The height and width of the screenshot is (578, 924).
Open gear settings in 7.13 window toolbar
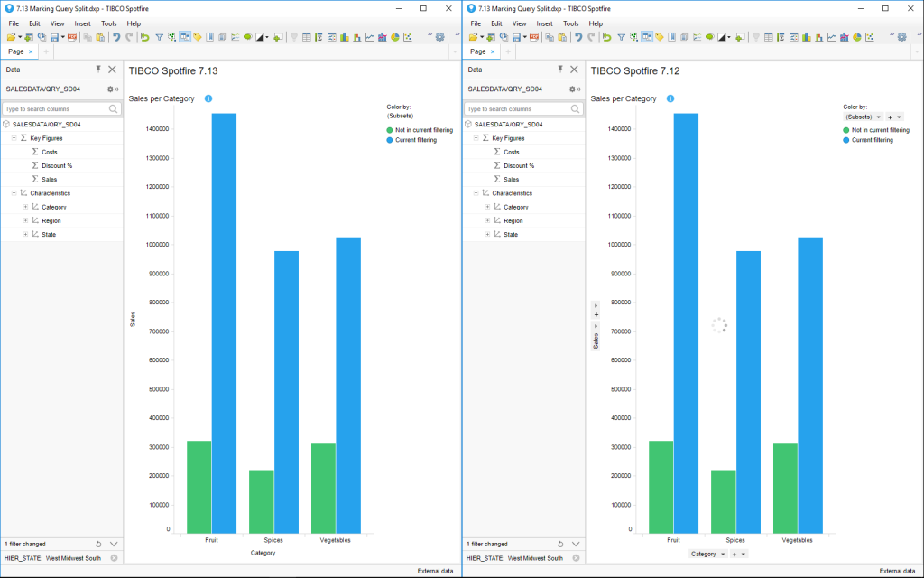(439, 36)
